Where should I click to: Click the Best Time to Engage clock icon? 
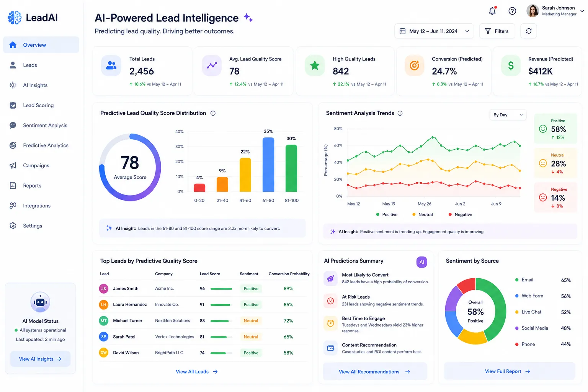point(330,323)
